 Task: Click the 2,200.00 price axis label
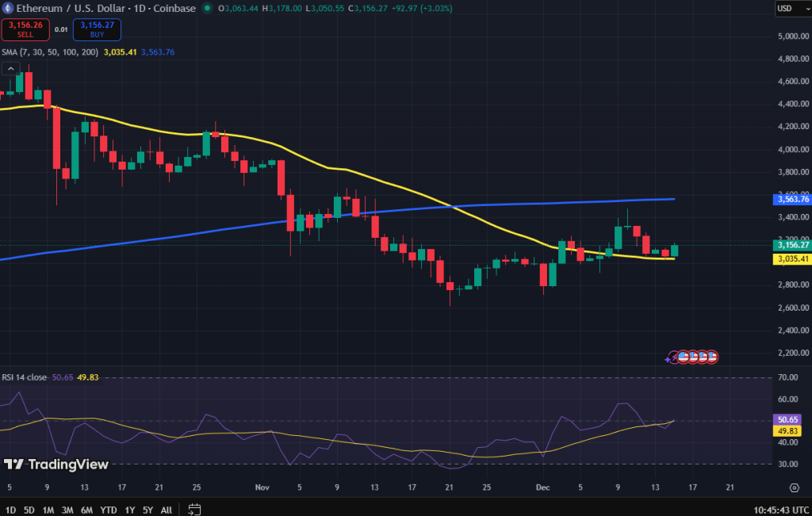tap(793, 353)
